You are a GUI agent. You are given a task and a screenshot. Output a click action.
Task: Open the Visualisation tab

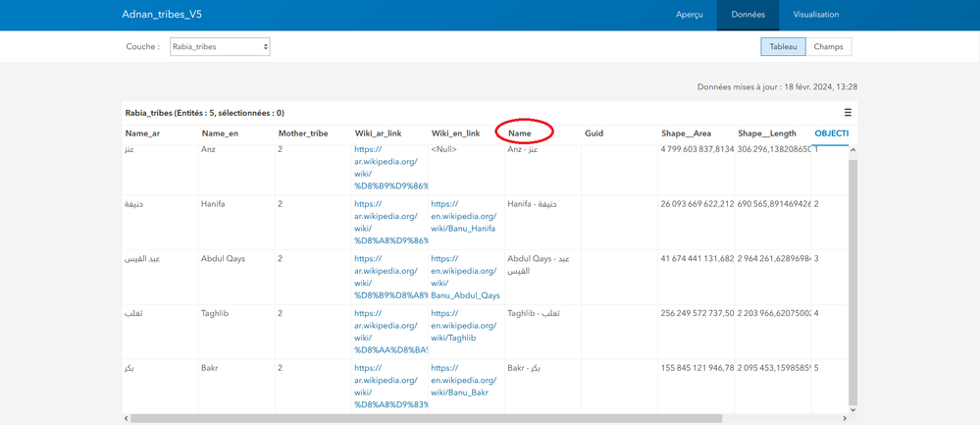click(815, 15)
